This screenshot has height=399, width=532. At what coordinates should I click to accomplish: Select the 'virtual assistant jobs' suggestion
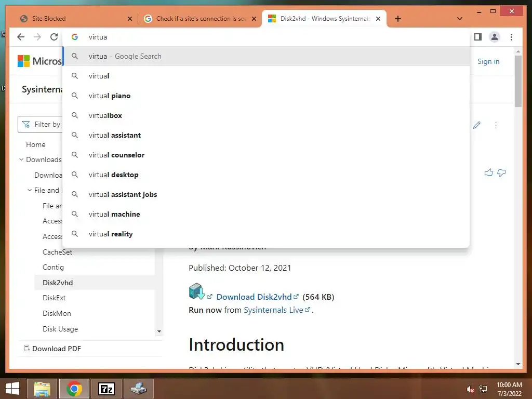[x=267, y=194]
